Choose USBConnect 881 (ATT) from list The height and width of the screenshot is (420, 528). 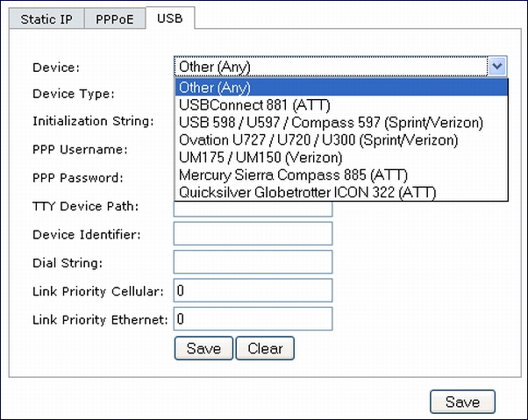(x=341, y=104)
